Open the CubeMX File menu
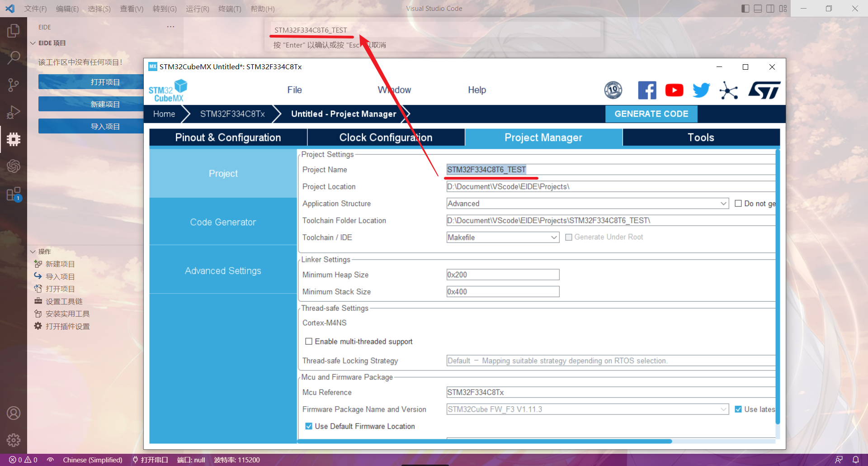This screenshot has width=868, height=466. click(x=294, y=90)
